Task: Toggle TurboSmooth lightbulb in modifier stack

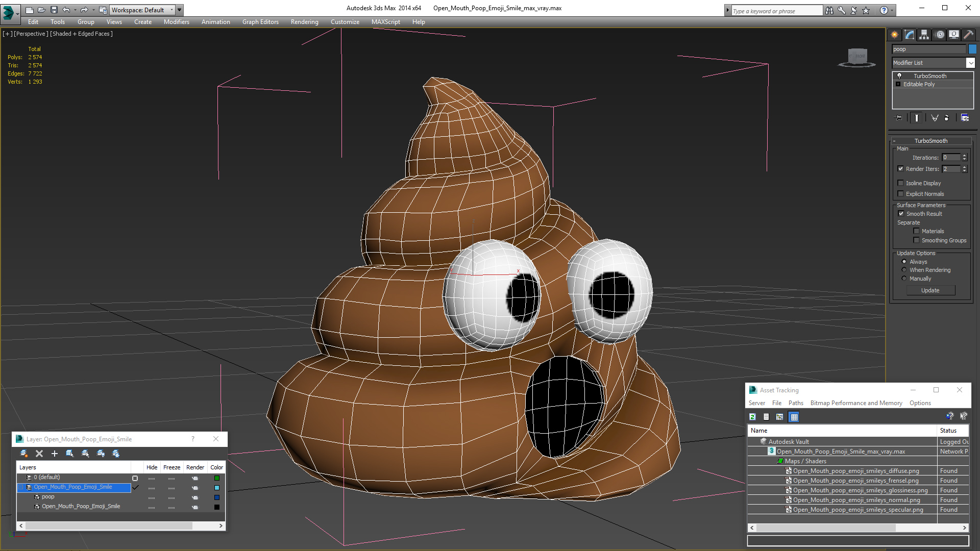Action: (899, 76)
